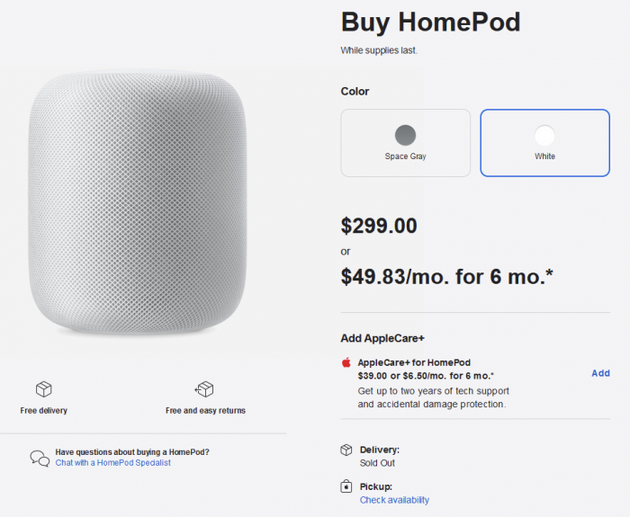Screen dimensions: 630x517
Task: Click the shopping bag icon beside Pickup
Action: (x=346, y=486)
